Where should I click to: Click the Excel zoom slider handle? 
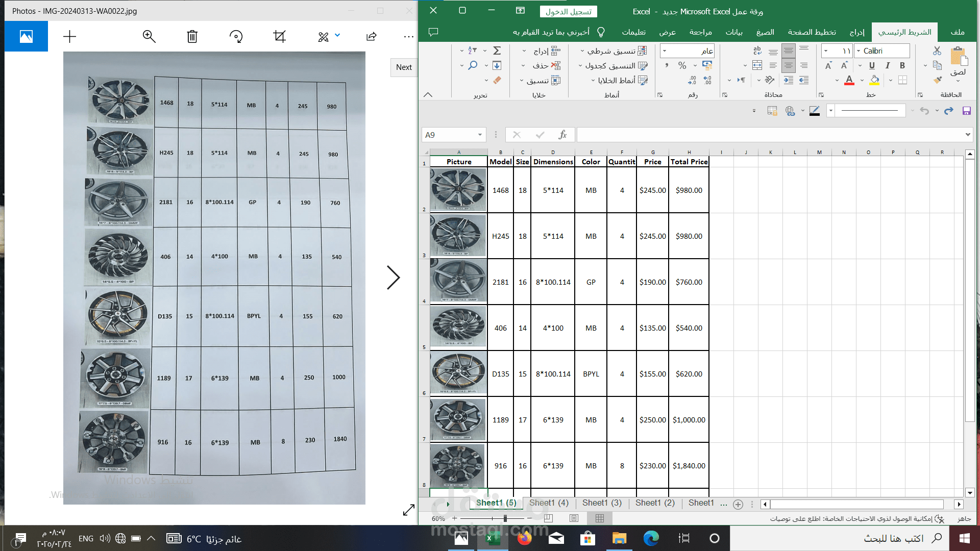click(x=505, y=518)
